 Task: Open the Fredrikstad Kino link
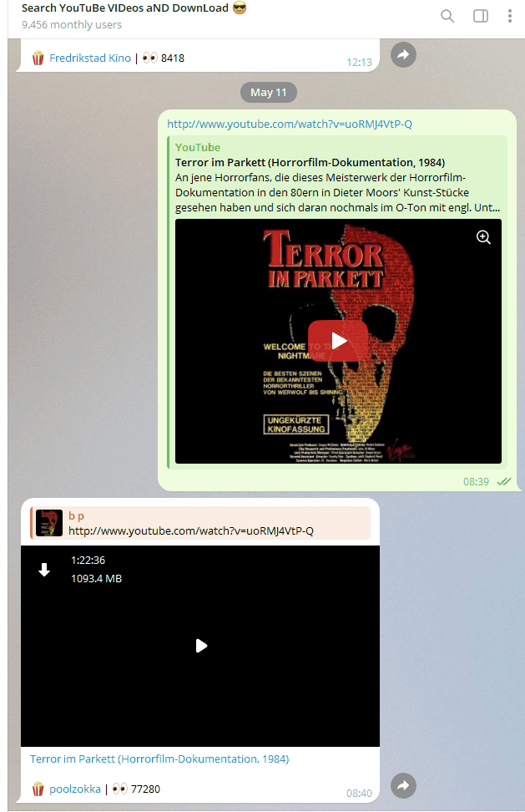coord(90,58)
